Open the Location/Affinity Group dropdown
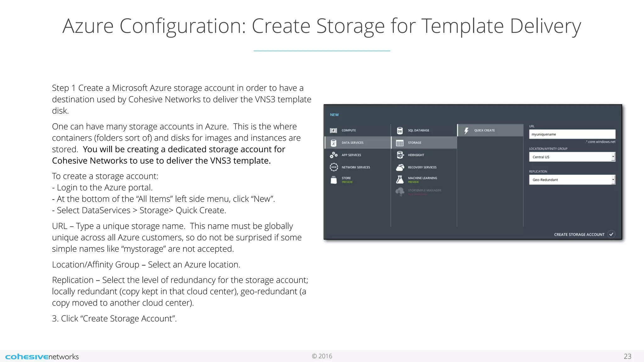Image resolution: width=644 pixels, height=362 pixels. click(x=572, y=157)
